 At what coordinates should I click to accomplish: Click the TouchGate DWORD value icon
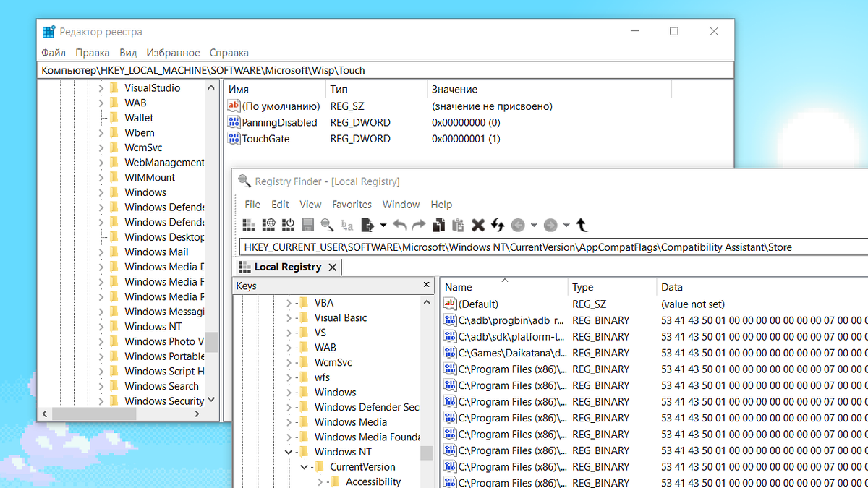coord(234,139)
